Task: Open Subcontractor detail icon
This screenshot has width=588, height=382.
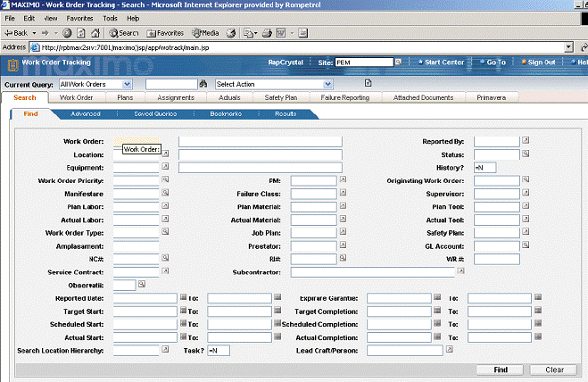Action: point(461,271)
